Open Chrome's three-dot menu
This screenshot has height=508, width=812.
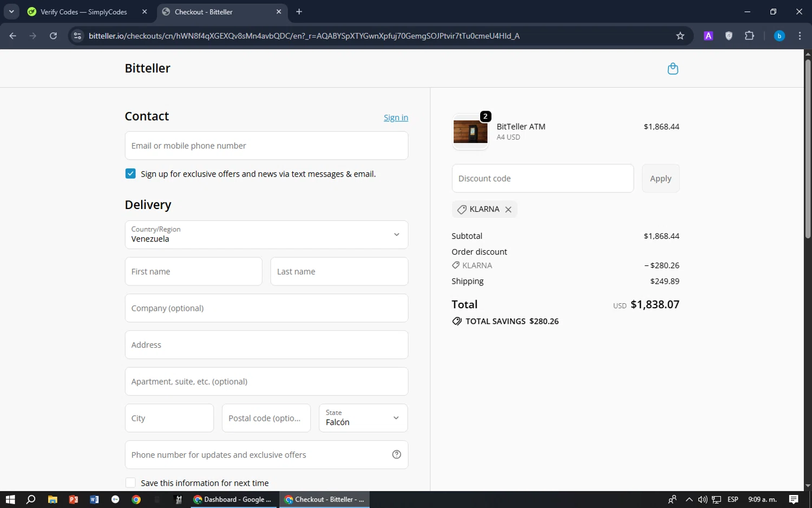point(800,36)
